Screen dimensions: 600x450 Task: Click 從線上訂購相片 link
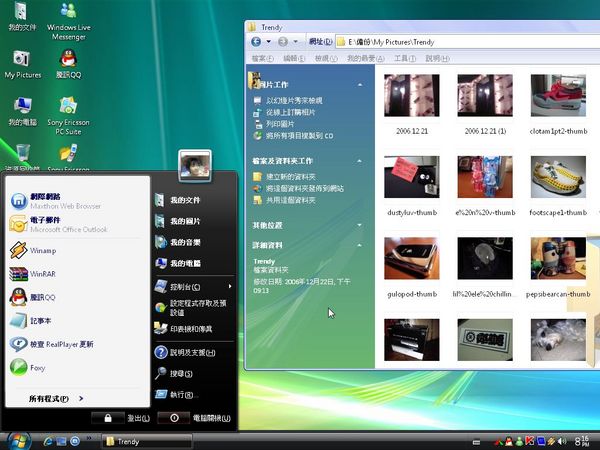(x=290, y=112)
